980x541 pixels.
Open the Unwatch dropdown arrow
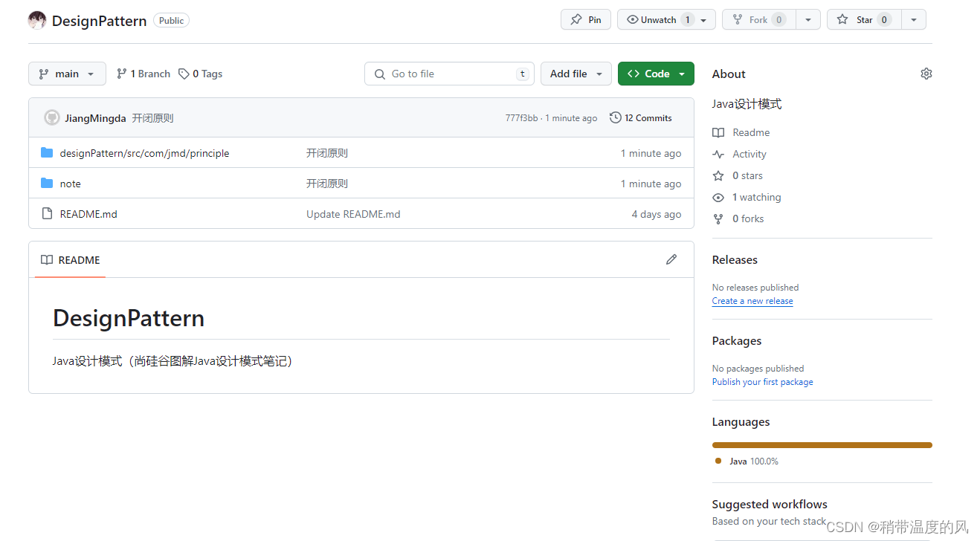[704, 20]
